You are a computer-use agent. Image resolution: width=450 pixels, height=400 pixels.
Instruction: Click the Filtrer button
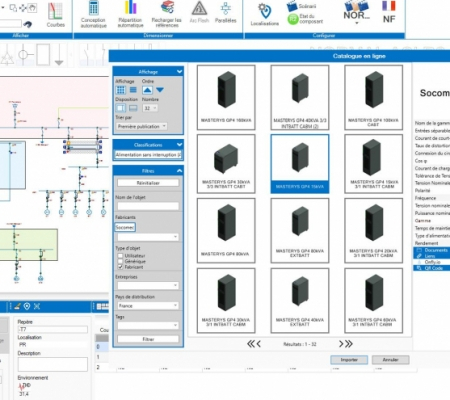tap(148, 339)
